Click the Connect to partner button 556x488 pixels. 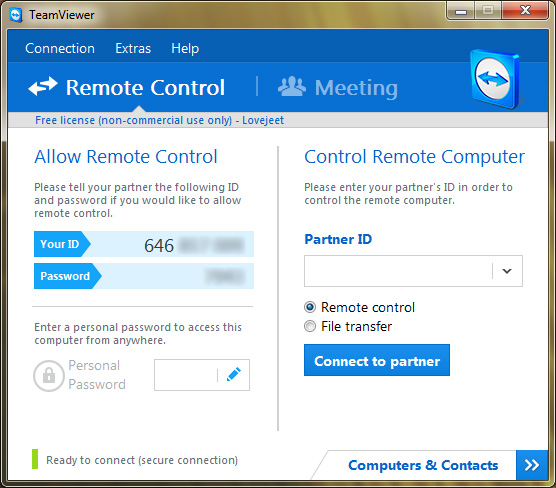point(377,360)
